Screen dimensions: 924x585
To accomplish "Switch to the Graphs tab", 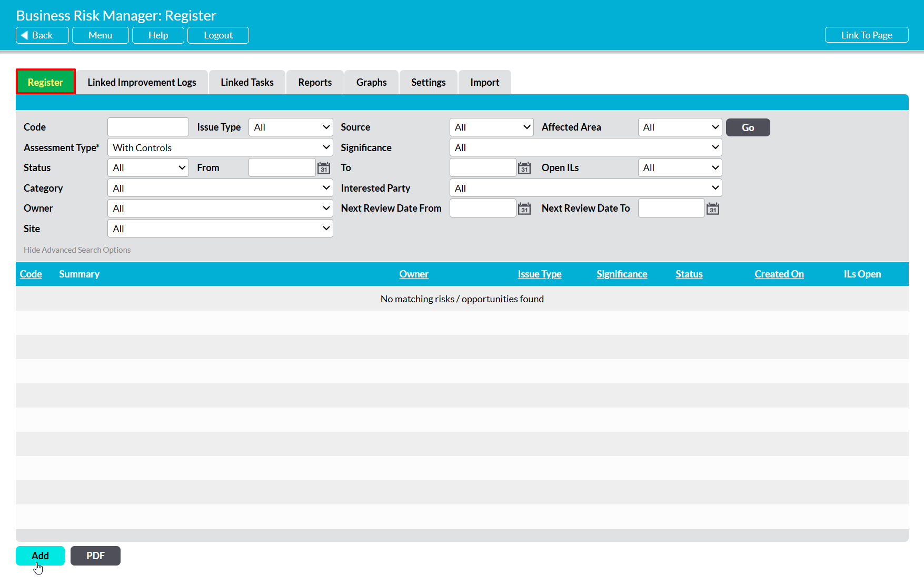I will click(x=372, y=82).
